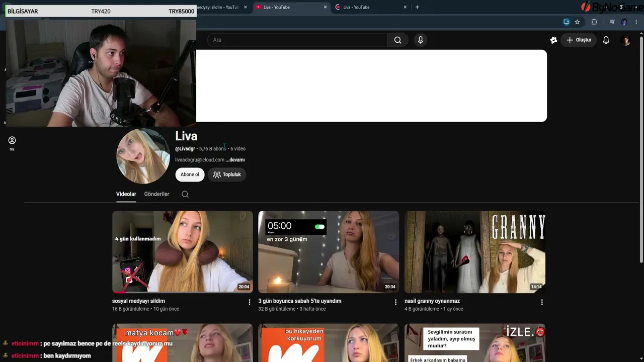
Task: Click the '14:14' duration badge
Action: pos(536,287)
